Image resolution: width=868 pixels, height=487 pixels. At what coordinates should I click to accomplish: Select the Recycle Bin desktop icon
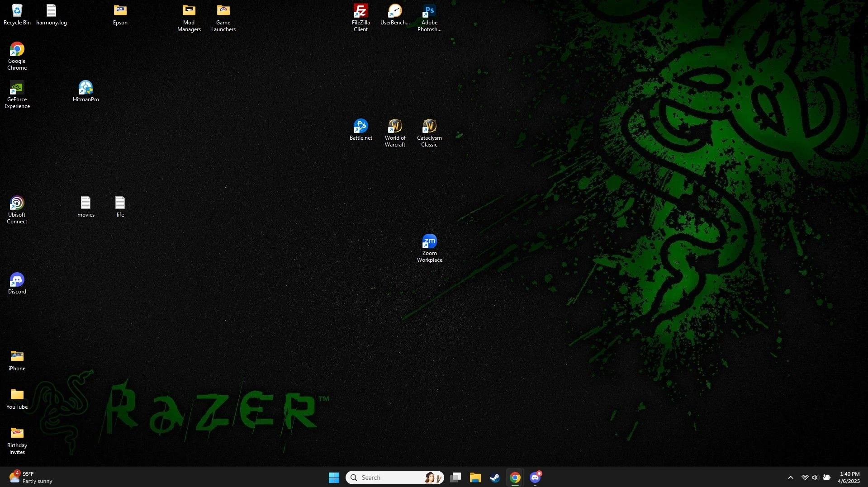pos(17,14)
